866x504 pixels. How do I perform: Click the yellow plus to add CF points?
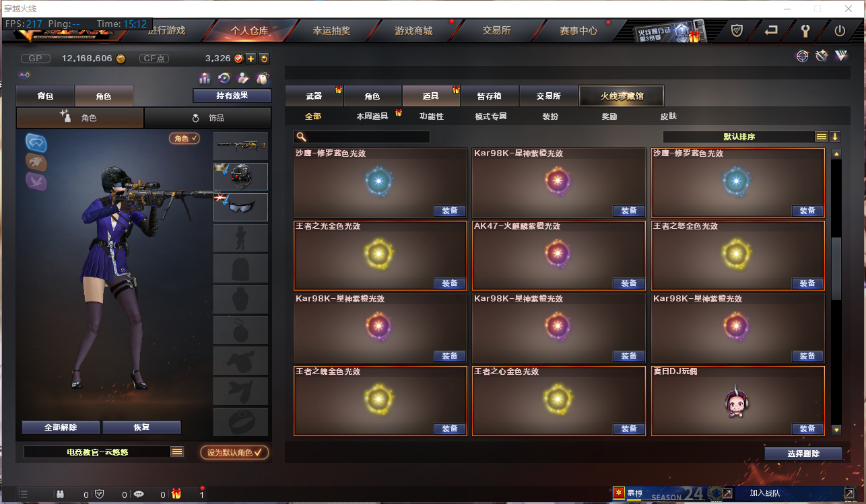click(251, 59)
